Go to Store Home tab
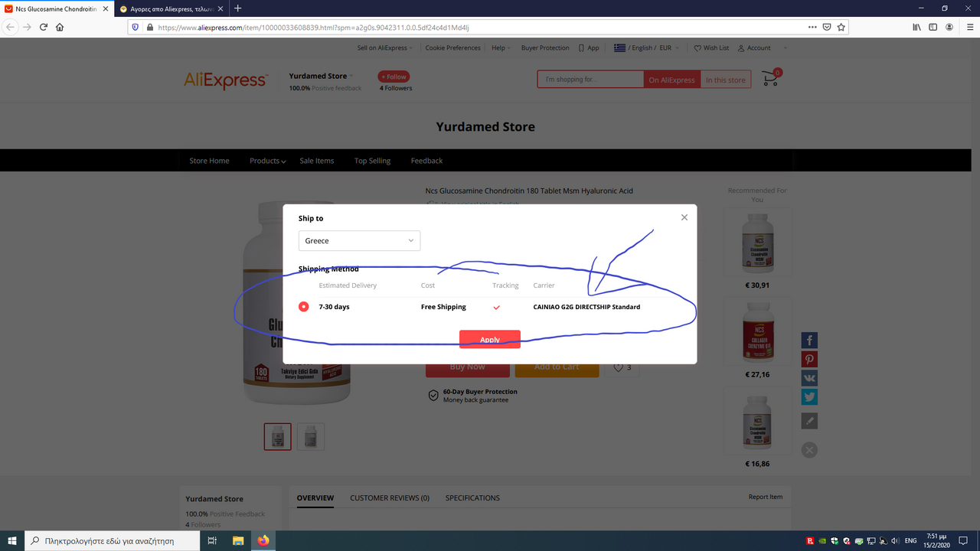The height and width of the screenshot is (551, 980). [x=209, y=161]
